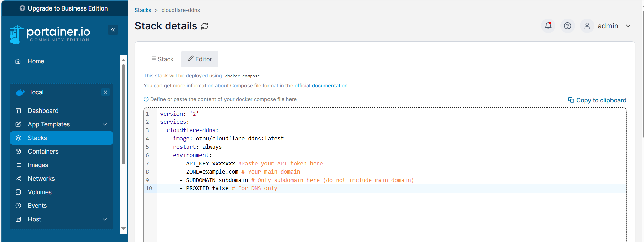Click the App Templates edit icon
The image size is (644, 242).
18,124
